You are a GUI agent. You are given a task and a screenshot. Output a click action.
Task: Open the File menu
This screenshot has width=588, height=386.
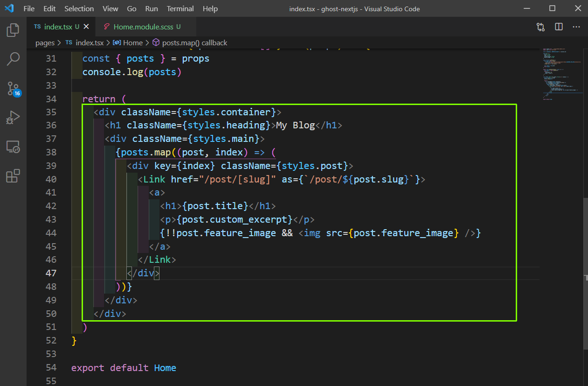pos(29,8)
